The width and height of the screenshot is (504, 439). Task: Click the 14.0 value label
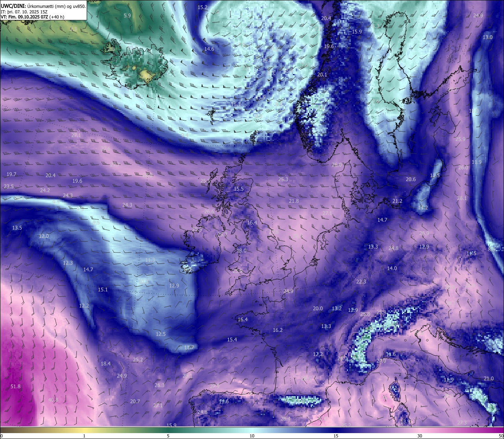pyautogui.click(x=392, y=269)
